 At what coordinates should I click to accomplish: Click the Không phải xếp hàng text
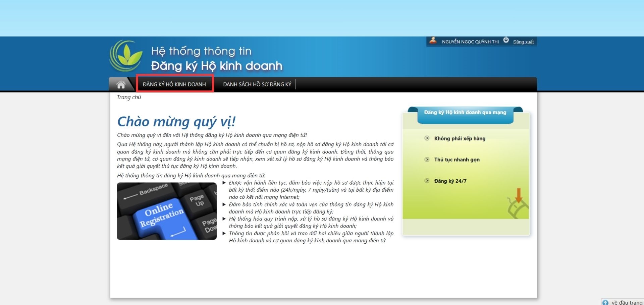460,138
